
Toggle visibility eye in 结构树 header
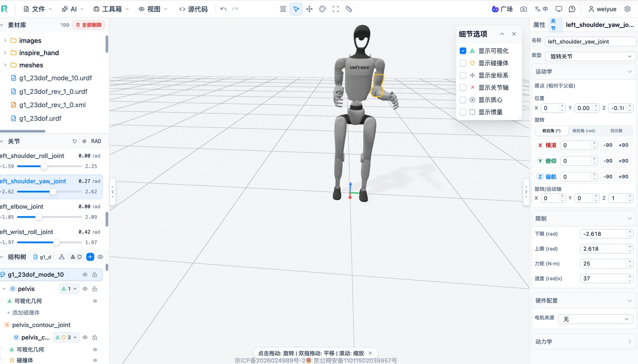click(100, 257)
